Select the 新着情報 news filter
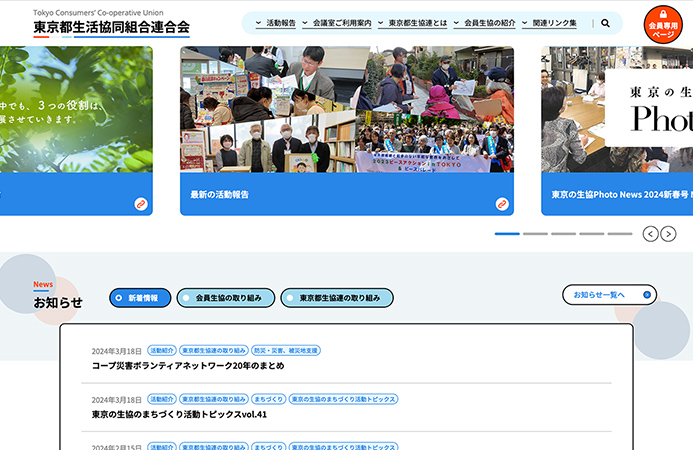693x450 pixels. (140, 298)
